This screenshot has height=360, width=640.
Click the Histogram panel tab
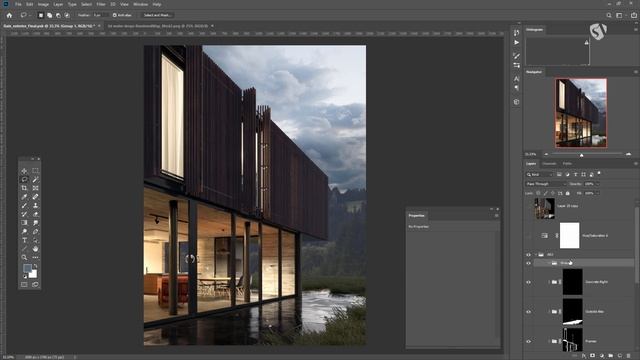(534, 29)
